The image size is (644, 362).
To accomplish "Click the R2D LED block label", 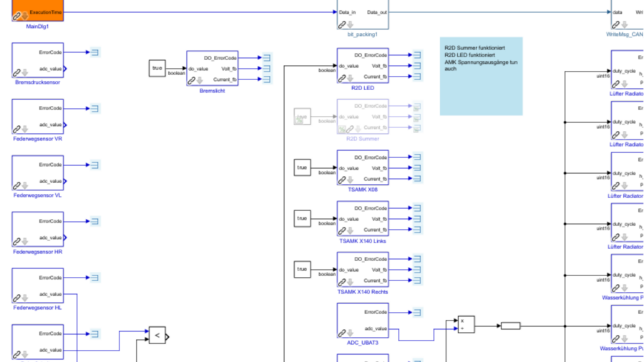I will [363, 88].
